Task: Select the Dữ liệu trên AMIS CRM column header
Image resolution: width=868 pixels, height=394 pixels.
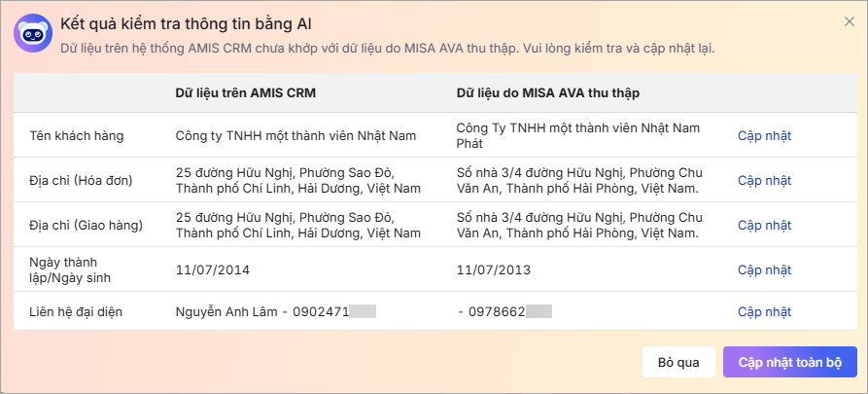Action: coord(246,93)
